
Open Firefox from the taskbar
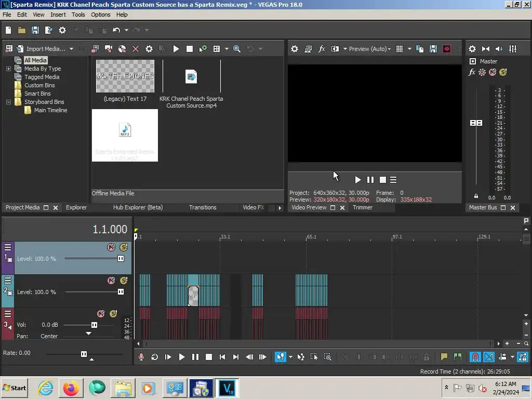[71, 388]
